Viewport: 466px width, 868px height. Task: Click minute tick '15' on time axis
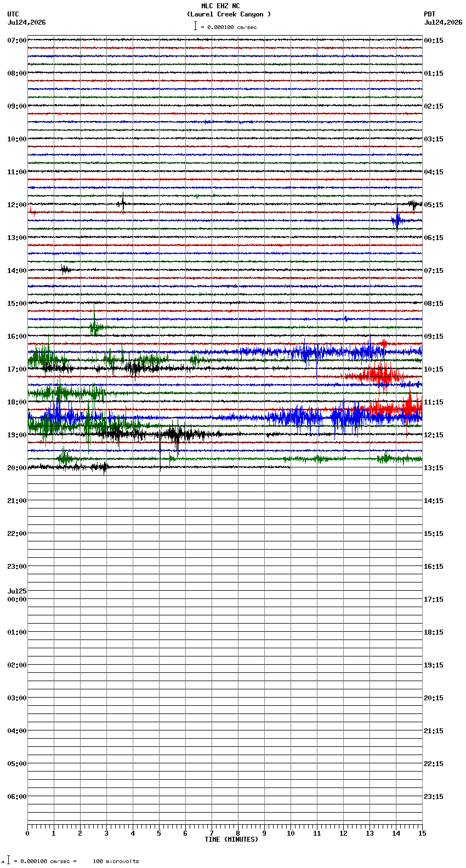click(x=422, y=833)
